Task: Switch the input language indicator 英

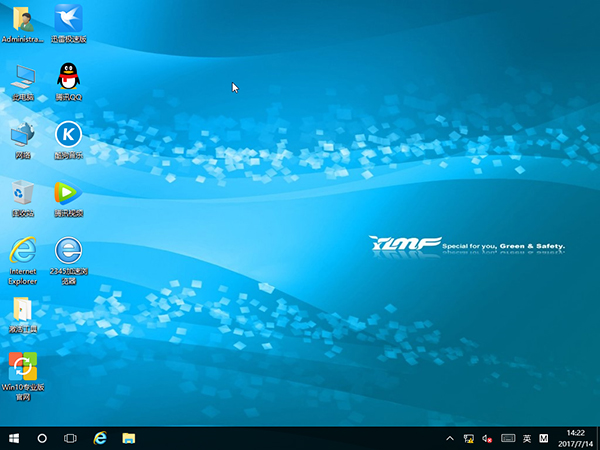Action: (527, 438)
